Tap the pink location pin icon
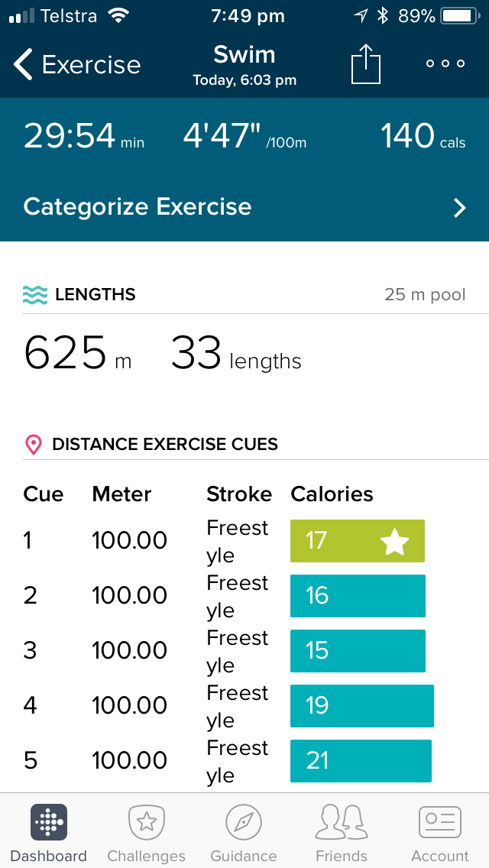 34,445
